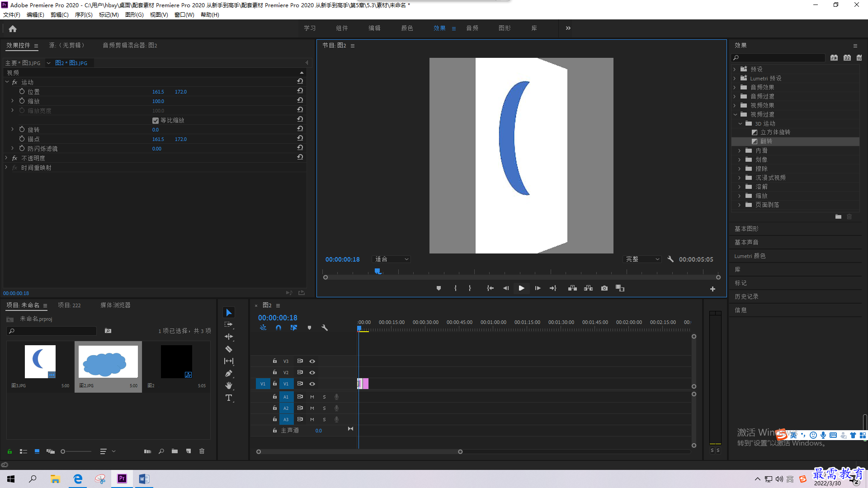Open the 基本图形 panel
The height and width of the screenshot is (488, 868).
pyautogui.click(x=746, y=229)
